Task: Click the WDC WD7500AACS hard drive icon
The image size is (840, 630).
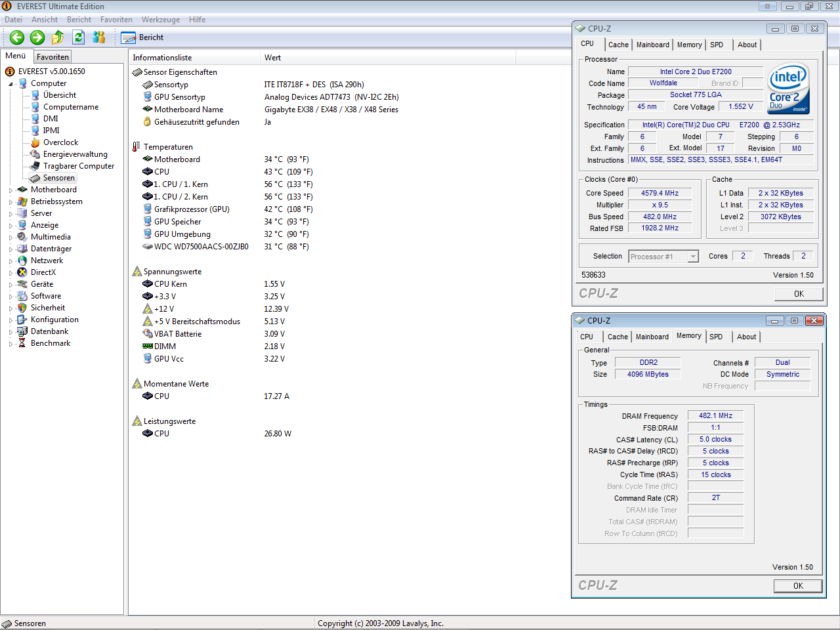Action: coord(148,247)
